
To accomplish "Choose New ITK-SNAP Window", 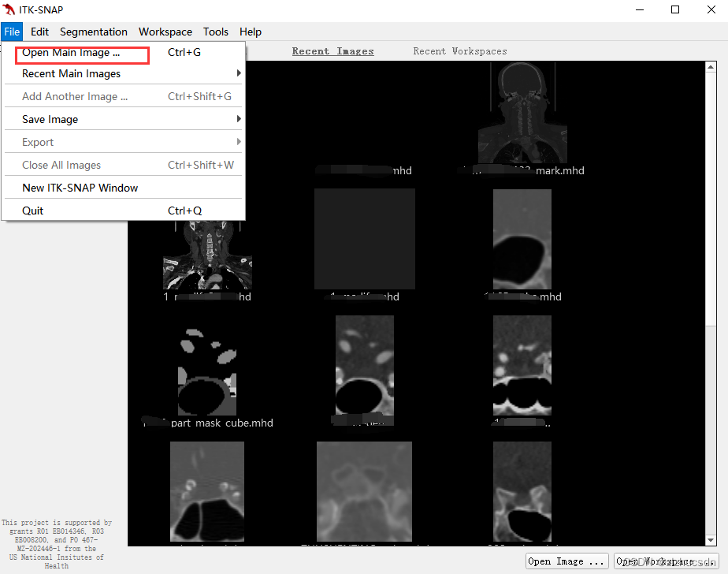I will [x=124, y=188].
